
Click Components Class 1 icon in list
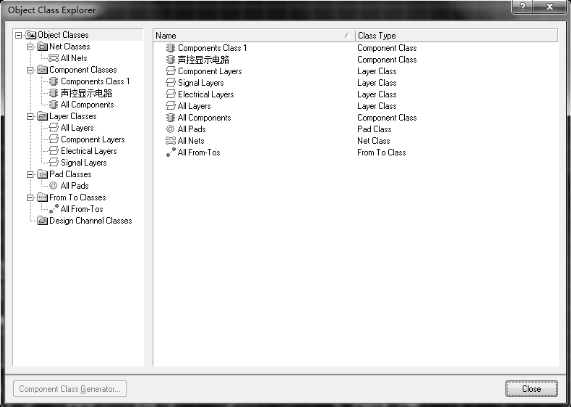point(170,48)
